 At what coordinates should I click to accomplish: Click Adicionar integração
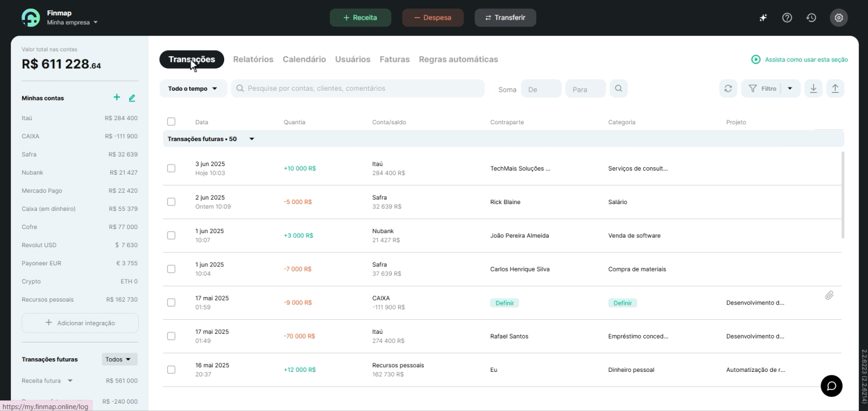[x=80, y=323]
